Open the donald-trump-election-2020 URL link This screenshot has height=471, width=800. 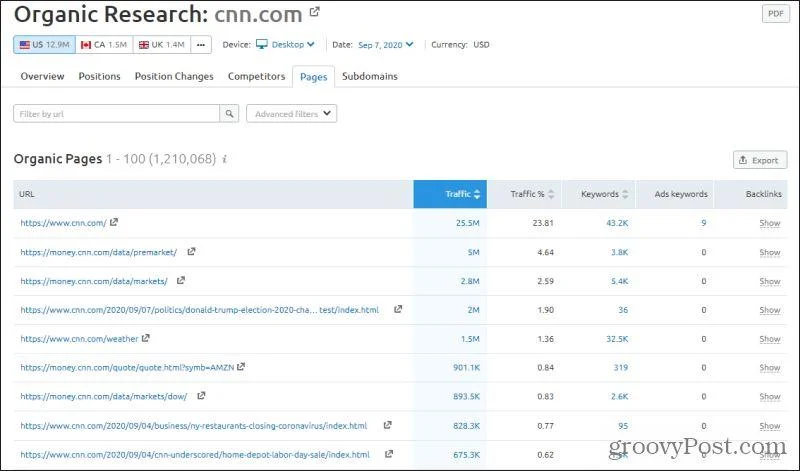point(199,310)
